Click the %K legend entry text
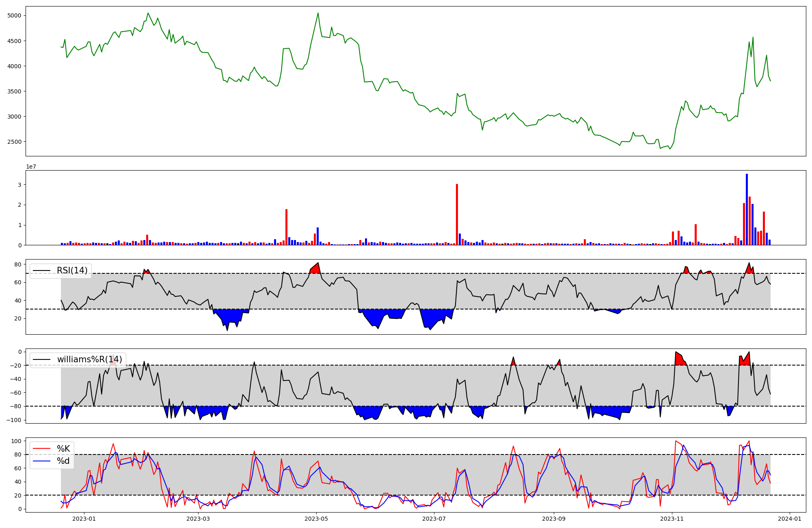Viewport: 812px width, 528px height. point(63,449)
